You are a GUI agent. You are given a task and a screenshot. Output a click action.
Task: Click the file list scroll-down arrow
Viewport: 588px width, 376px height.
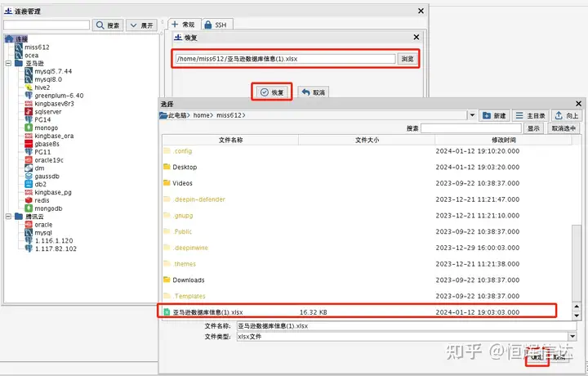point(577,316)
